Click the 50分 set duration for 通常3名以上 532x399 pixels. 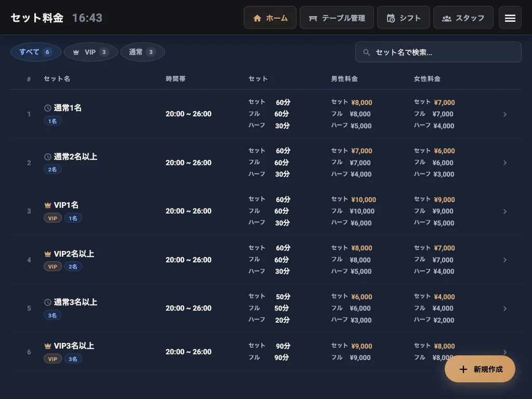coord(283,297)
